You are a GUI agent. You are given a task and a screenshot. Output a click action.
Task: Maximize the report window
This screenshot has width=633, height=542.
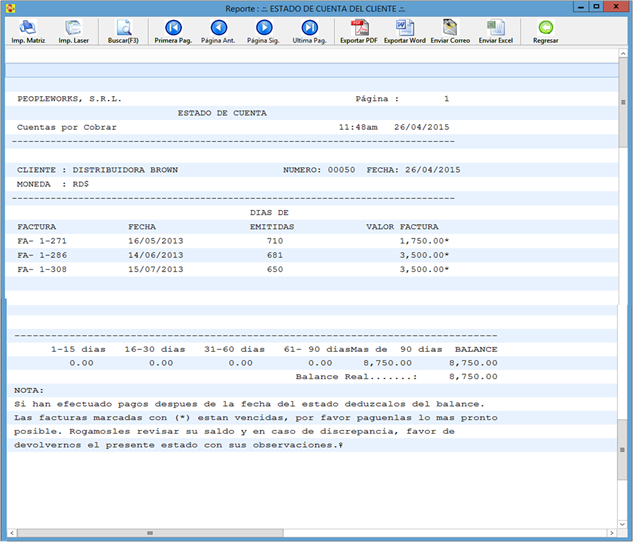(596, 7)
